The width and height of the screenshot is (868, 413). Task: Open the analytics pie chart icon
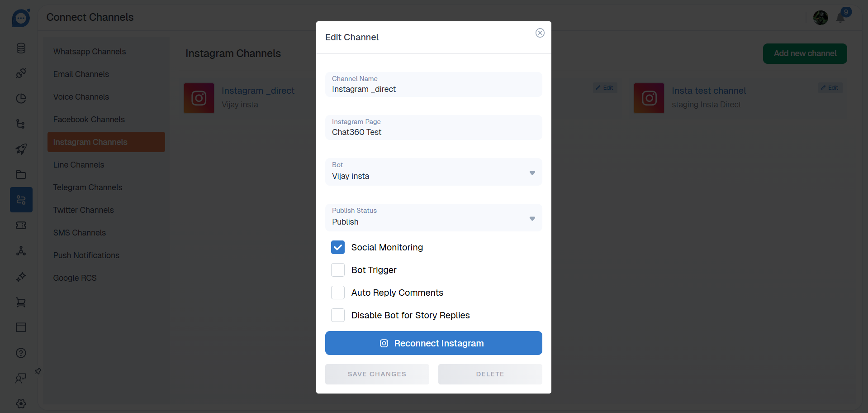(x=21, y=98)
